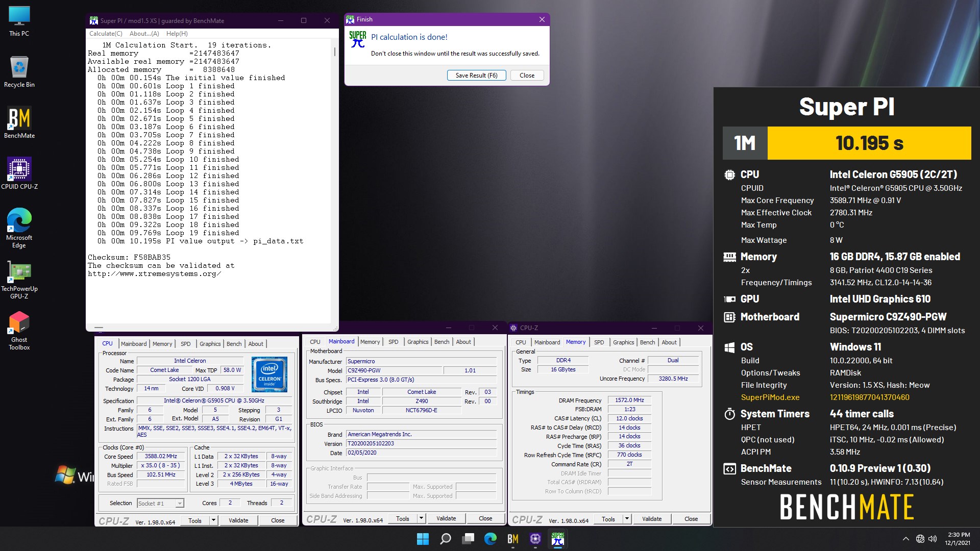Screen dimensions: 980x551
Task: Expand Tools dropdown arrow in Memory window
Action: (x=627, y=519)
